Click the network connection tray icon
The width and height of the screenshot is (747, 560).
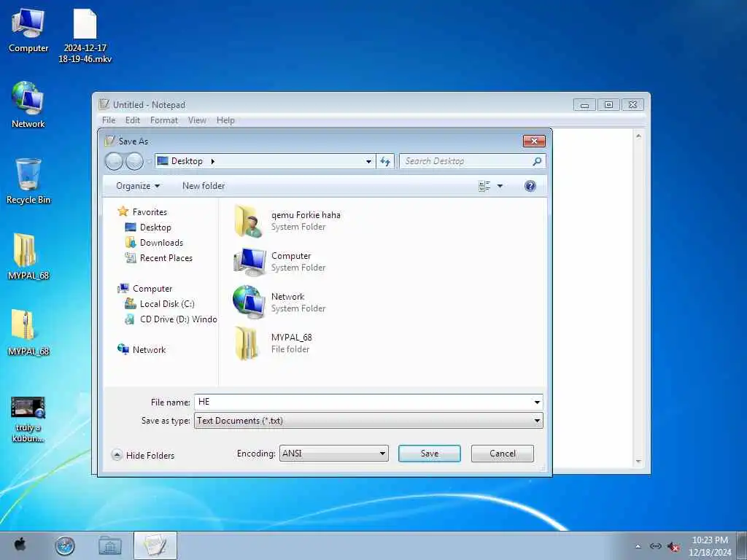pos(656,546)
